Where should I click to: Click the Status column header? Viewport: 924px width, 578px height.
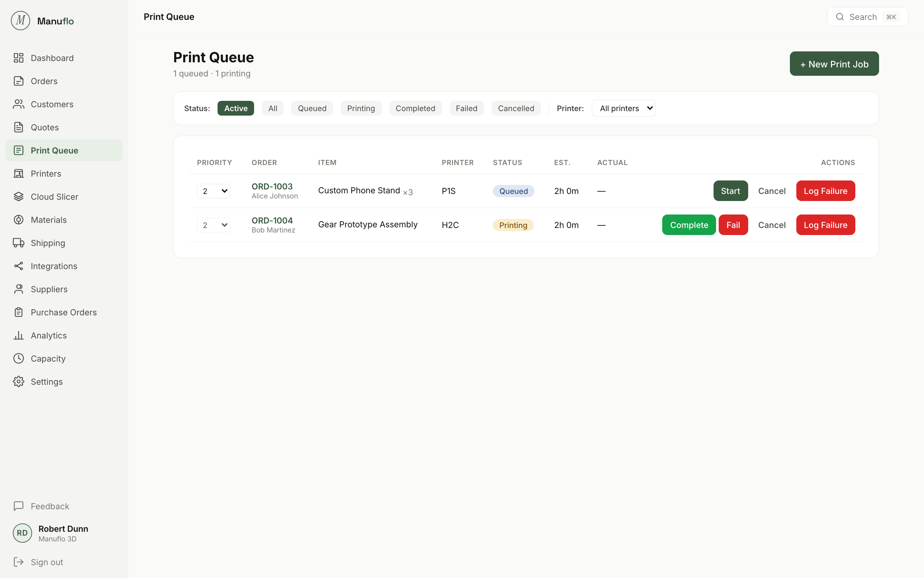pos(508,162)
